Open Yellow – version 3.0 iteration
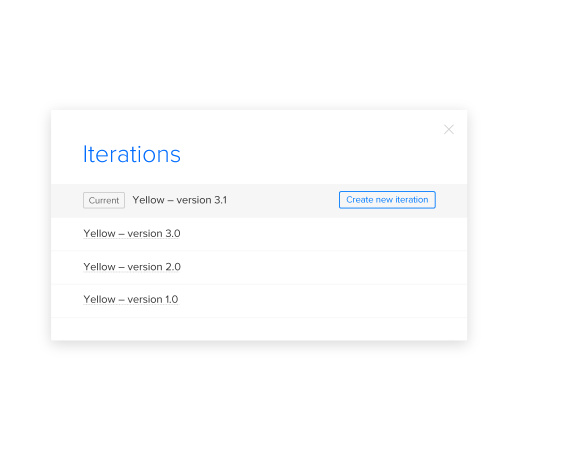Image resolution: width=570 pixels, height=450 pixels. [x=132, y=233]
